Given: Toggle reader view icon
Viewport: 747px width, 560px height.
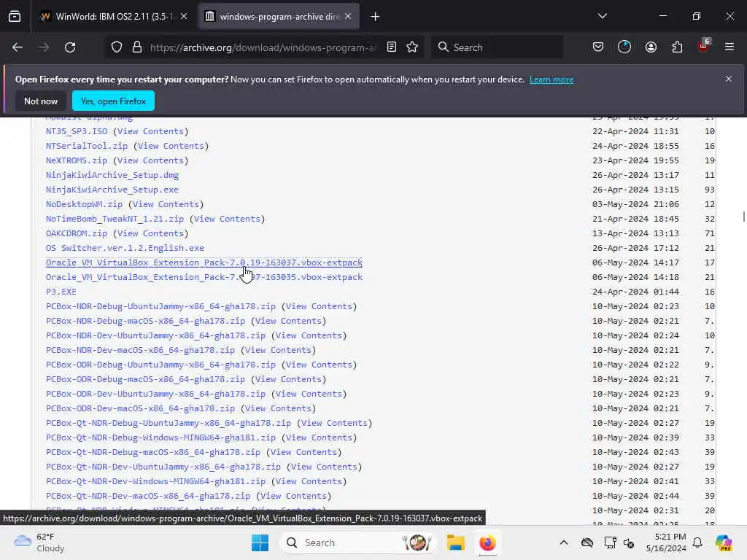Looking at the screenshot, I should click(x=392, y=47).
